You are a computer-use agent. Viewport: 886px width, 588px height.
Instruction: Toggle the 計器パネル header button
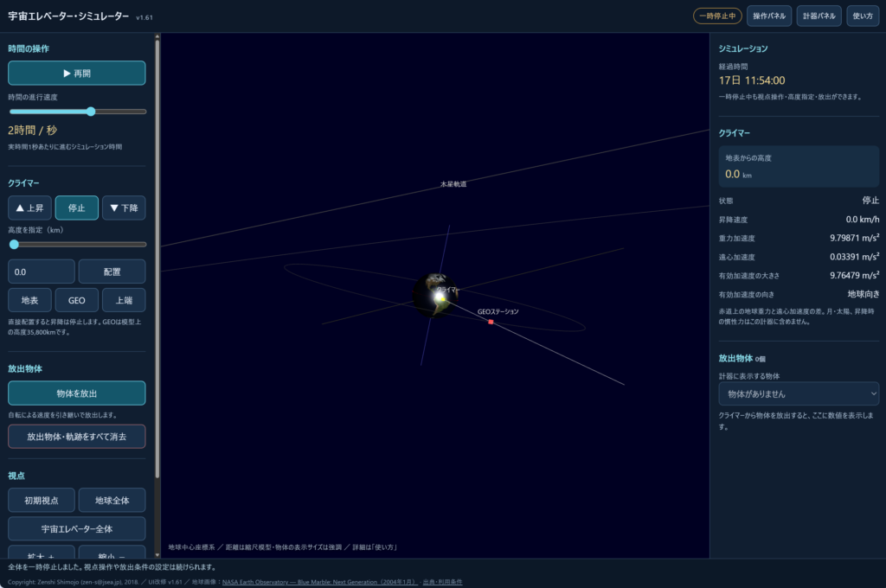819,16
